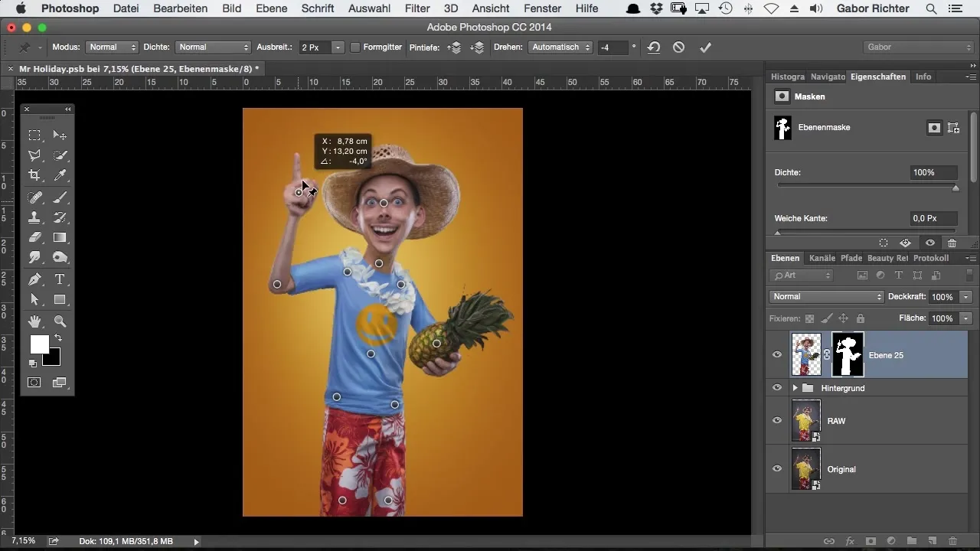Viewport: 980px width, 551px height.
Task: Expand the Hintergrund layer group
Action: (x=795, y=388)
